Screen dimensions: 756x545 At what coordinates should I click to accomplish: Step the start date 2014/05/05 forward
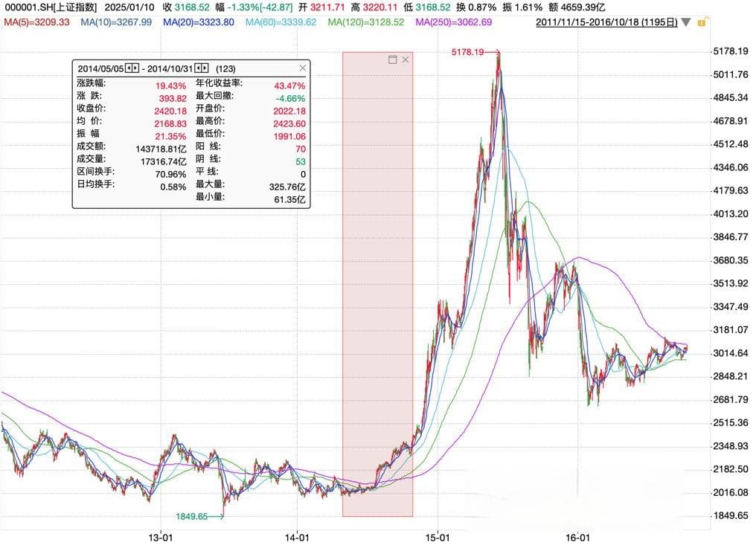(135, 68)
